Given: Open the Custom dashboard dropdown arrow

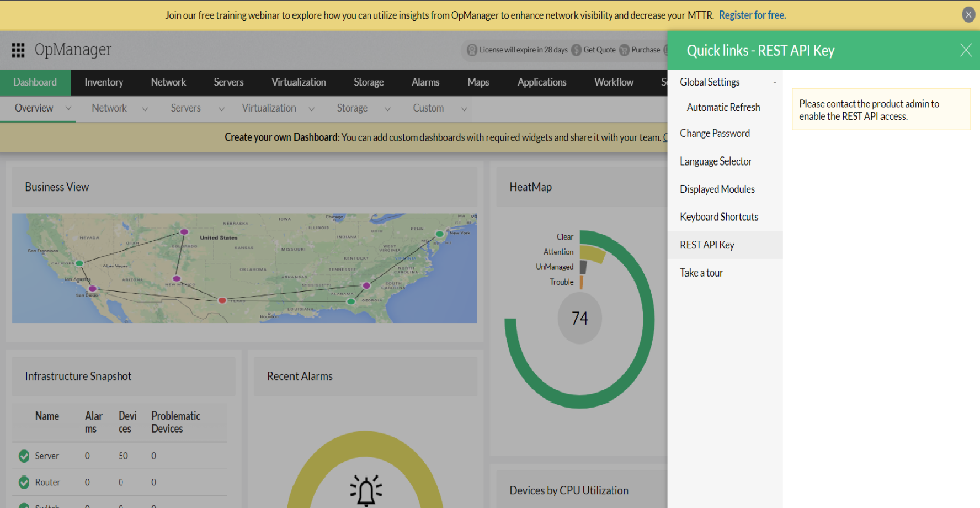Looking at the screenshot, I should 464,109.
